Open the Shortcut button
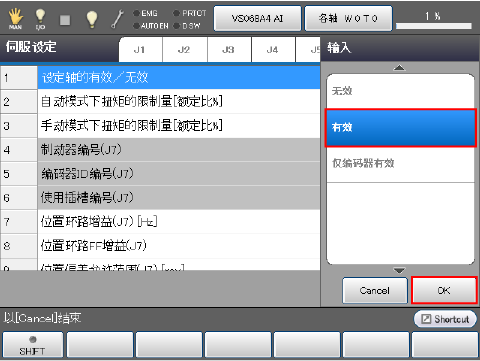 point(445,319)
